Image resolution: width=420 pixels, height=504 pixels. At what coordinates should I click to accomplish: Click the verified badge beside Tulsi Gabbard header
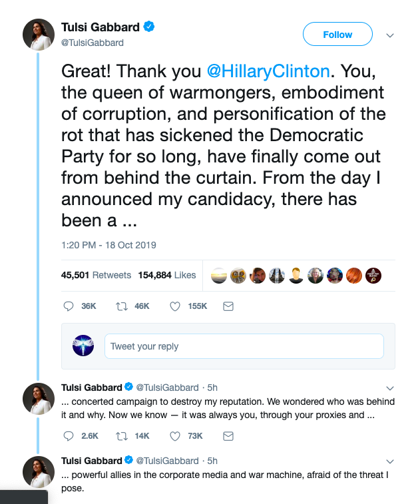click(x=149, y=27)
